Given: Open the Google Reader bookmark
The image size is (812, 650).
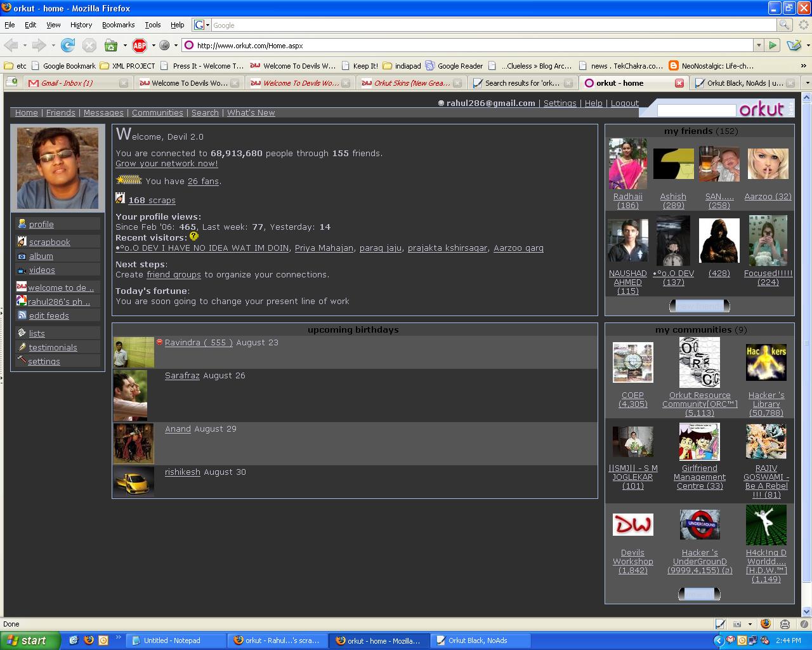Looking at the screenshot, I should pos(454,65).
